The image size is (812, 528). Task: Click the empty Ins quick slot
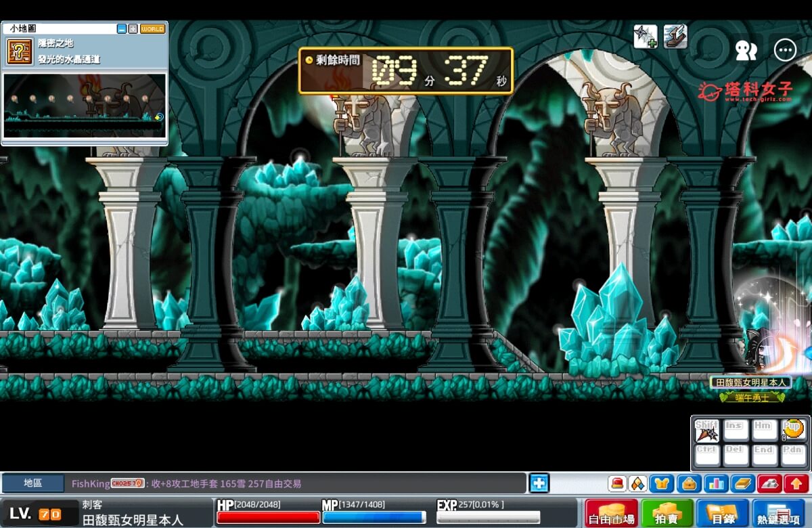(736, 431)
